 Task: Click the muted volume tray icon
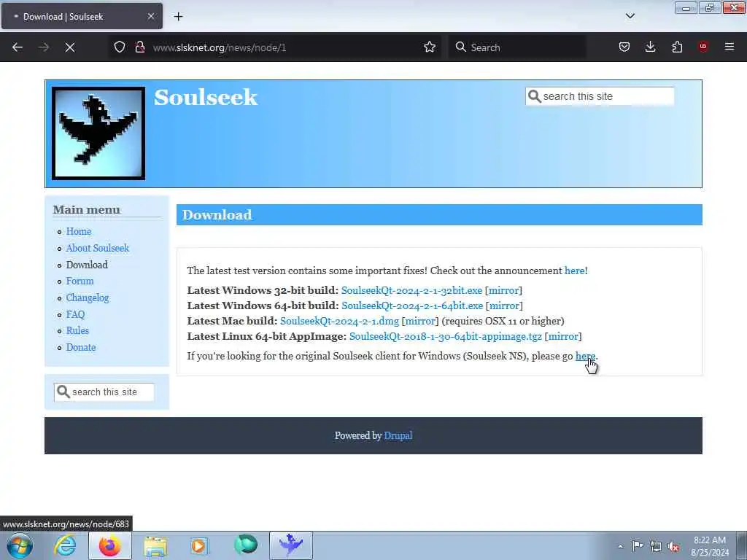coord(673,546)
